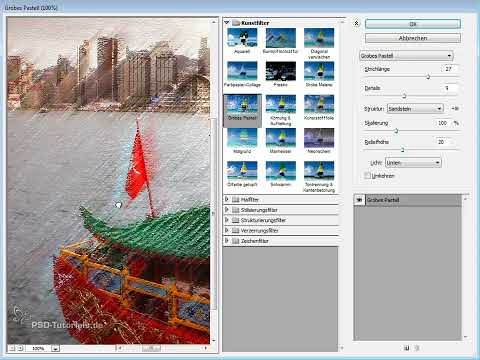Click the Strichlänge slider handle
Viewport: 480px width, 360px height.
tap(428, 77)
